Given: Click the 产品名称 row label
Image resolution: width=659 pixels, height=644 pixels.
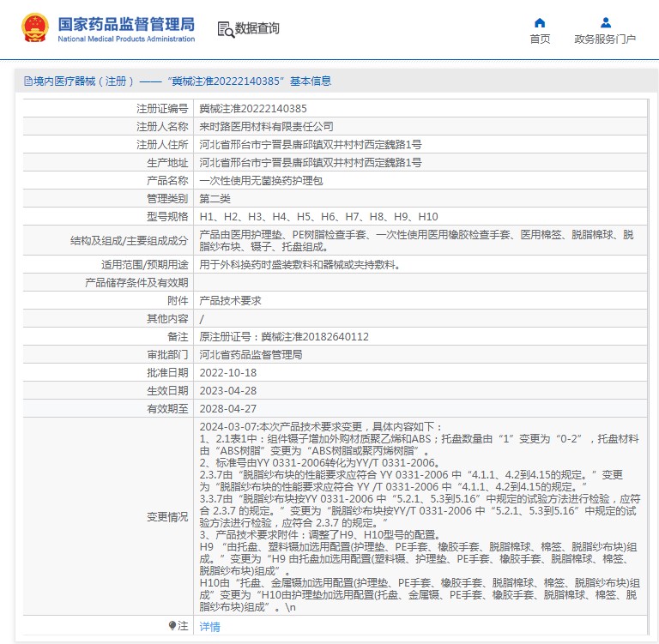Looking at the screenshot, I should click(167, 181).
